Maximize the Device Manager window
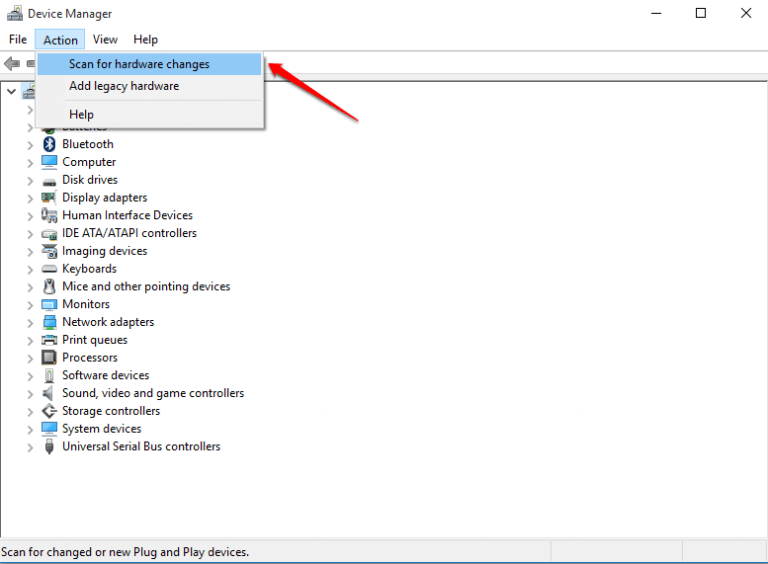The width and height of the screenshot is (768, 564). click(701, 13)
